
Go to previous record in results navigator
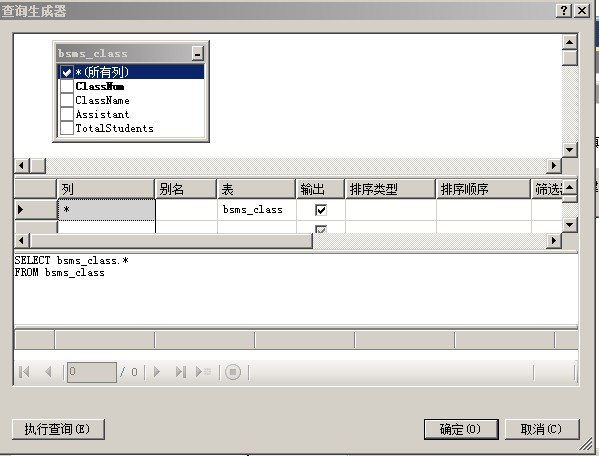48,372
